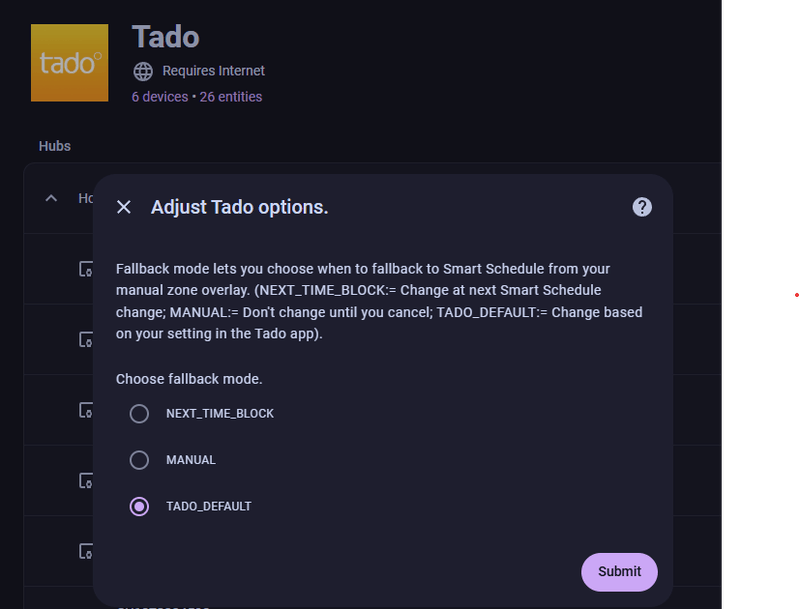Click the globe Requires Internet icon

143,71
